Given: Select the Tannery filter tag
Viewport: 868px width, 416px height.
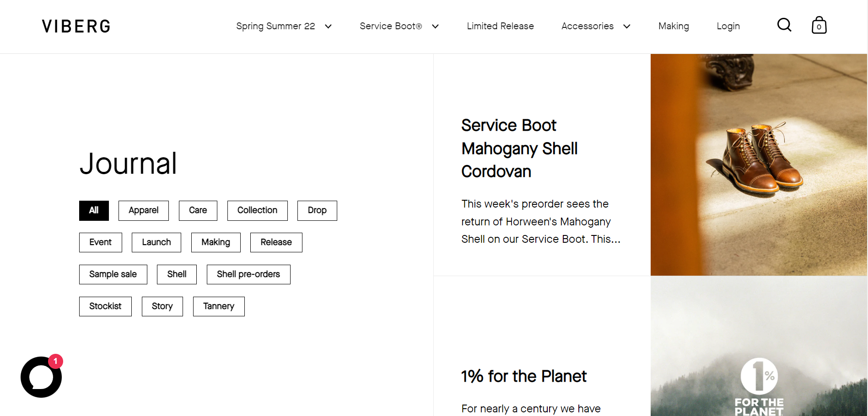Looking at the screenshot, I should [x=219, y=306].
